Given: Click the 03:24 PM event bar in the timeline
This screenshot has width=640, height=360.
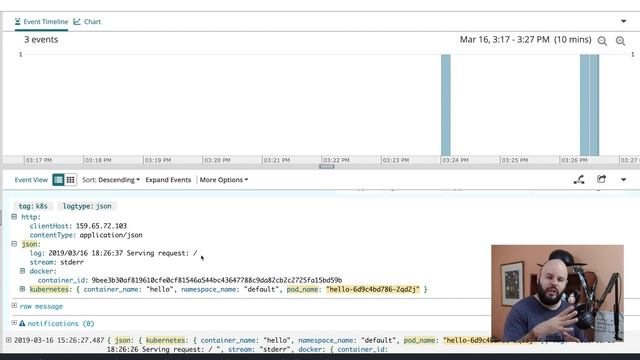Looking at the screenshot, I should pyautogui.click(x=446, y=105).
